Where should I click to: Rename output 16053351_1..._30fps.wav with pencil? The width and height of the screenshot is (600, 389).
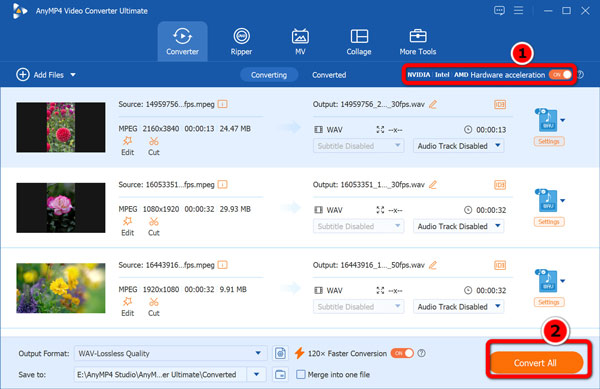tap(433, 185)
